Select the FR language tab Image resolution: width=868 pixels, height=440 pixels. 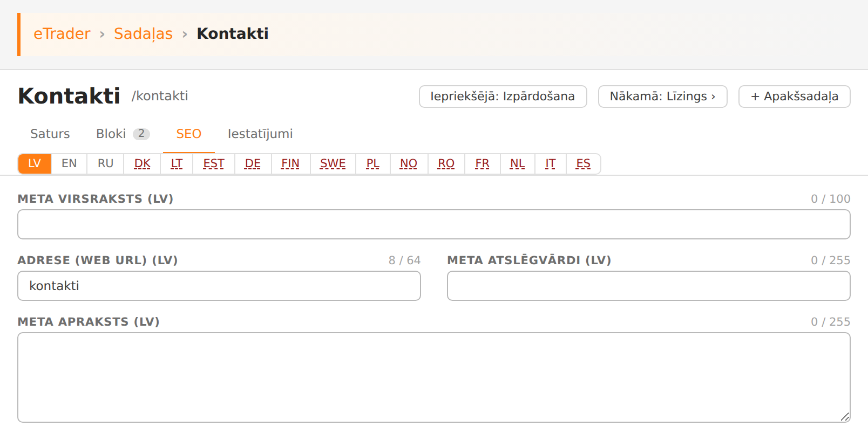pos(483,163)
